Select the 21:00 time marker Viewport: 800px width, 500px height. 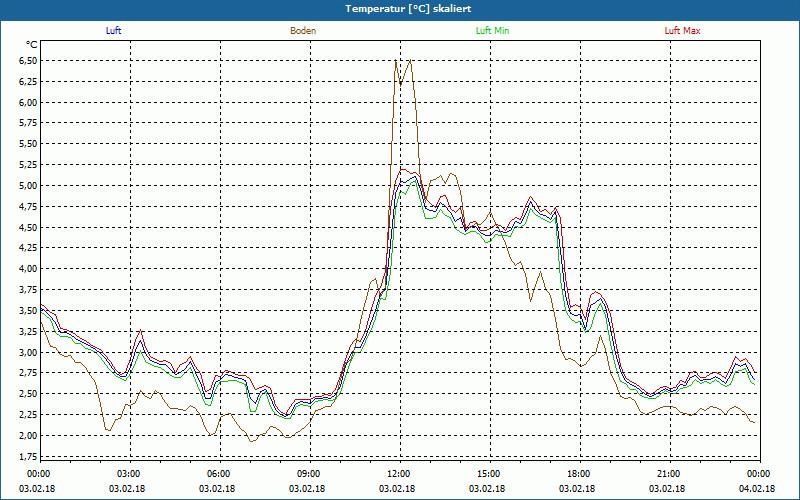[x=669, y=474]
